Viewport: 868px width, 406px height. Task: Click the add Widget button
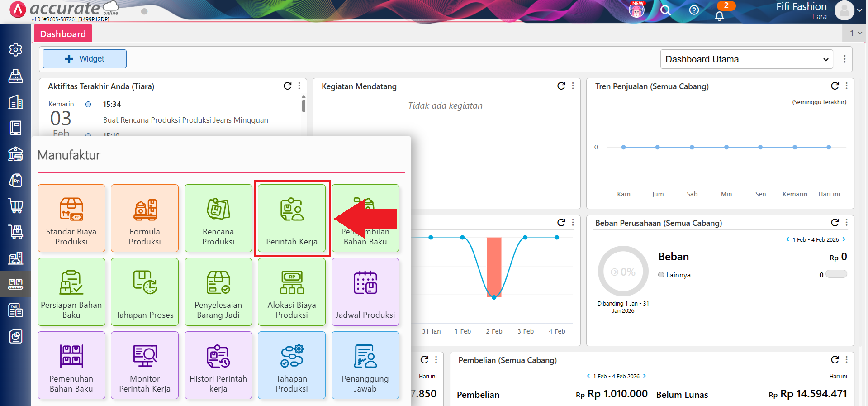click(x=85, y=59)
